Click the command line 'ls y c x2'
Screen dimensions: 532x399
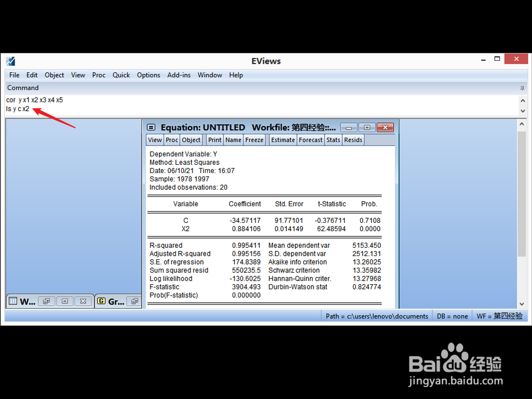pos(18,109)
